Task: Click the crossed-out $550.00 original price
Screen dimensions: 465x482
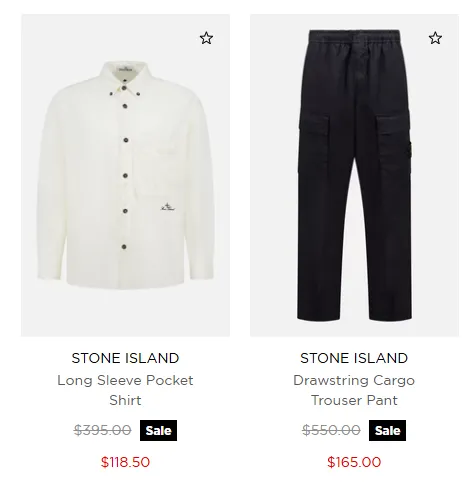Action: (x=331, y=430)
